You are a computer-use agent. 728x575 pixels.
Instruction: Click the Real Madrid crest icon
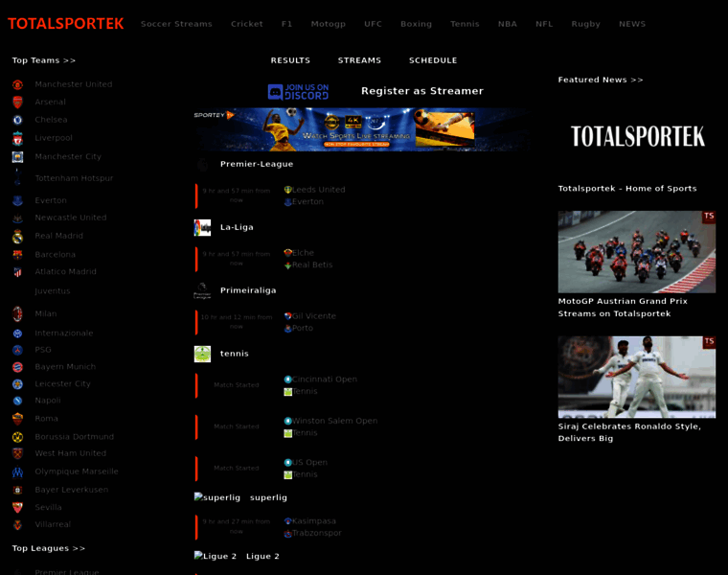pyautogui.click(x=17, y=237)
